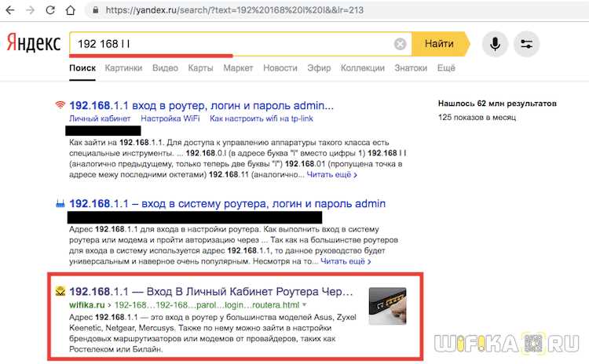Open the browser home page icon
This screenshot has width=589, height=364.
[70, 10]
